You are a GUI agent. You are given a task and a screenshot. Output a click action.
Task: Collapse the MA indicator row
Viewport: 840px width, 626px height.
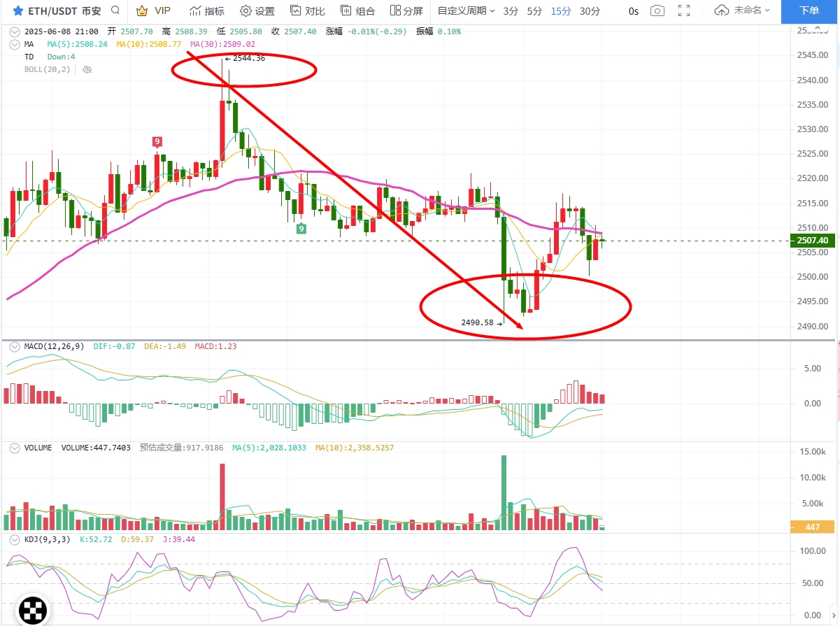14,44
